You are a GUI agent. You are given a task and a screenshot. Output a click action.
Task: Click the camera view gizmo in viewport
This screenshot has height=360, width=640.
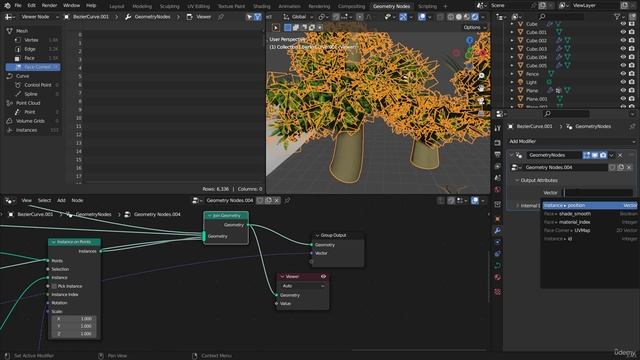pyautogui.click(x=481, y=100)
